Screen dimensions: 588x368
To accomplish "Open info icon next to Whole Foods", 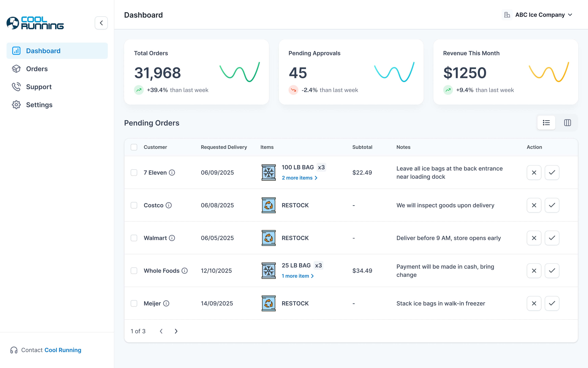I will pos(185,271).
